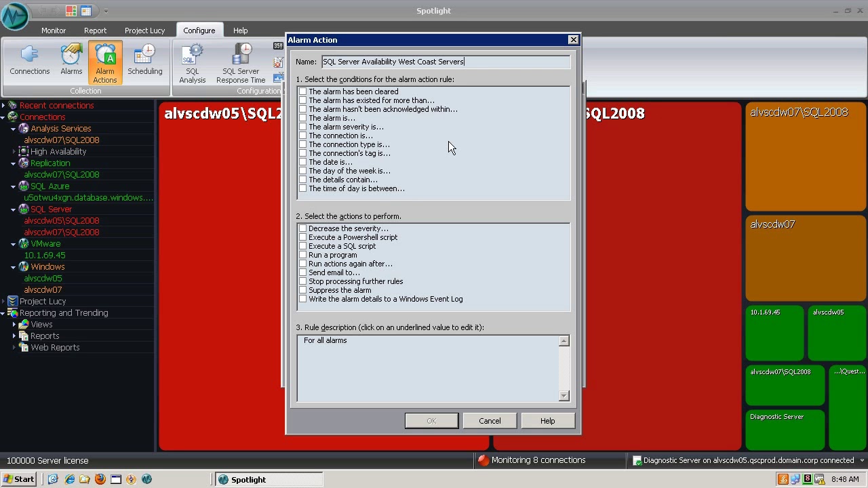868x488 pixels.
Task: Check 'The date is' condition
Action: (x=303, y=162)
